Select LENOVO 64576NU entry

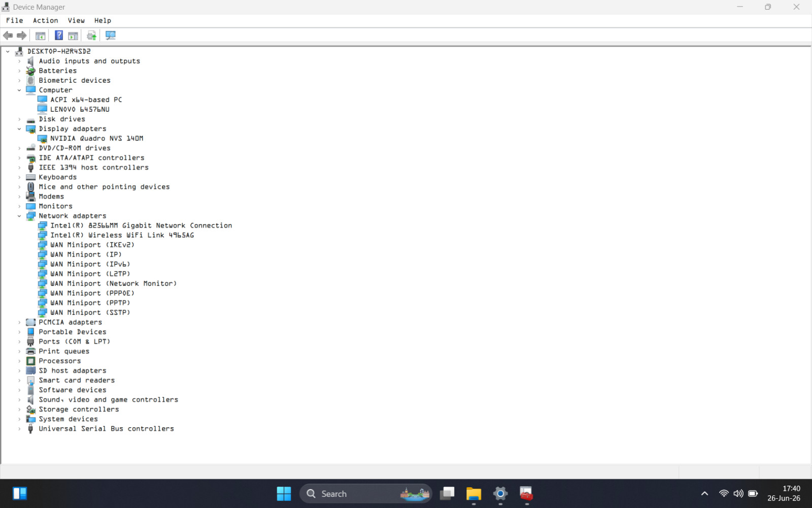(80, 110)
